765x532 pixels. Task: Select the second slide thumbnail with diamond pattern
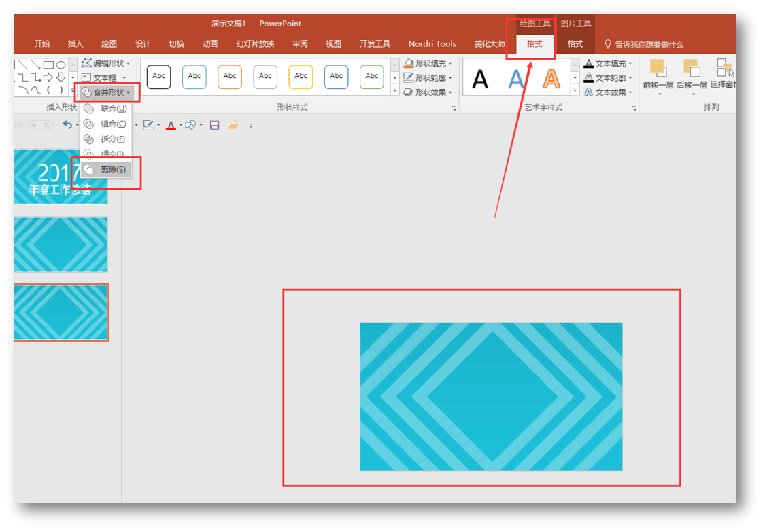(61, 245)
